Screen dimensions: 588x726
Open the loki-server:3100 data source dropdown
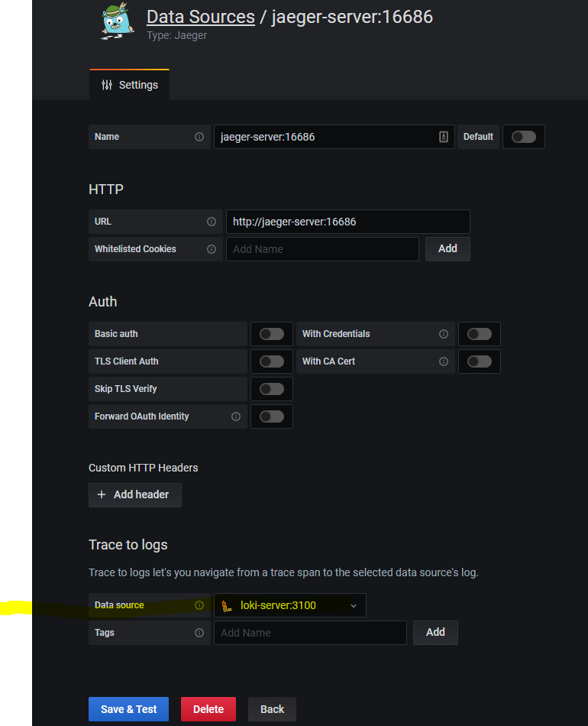(x=290, y=605)
